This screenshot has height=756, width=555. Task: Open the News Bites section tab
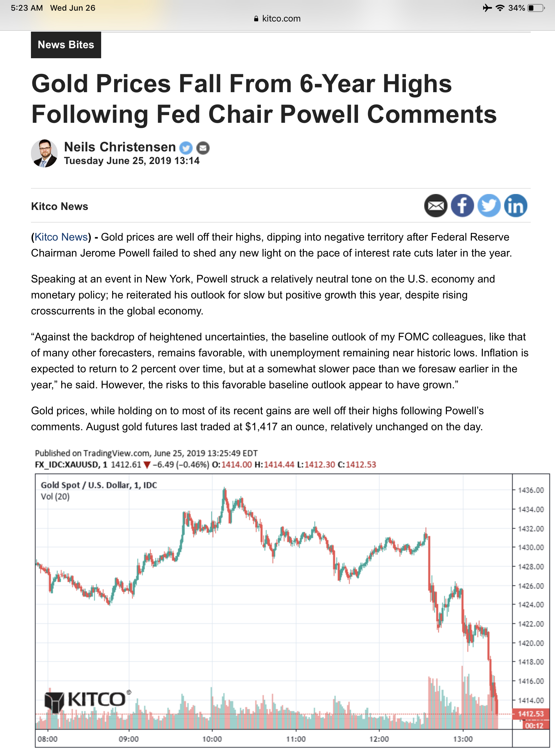[66, 45]
